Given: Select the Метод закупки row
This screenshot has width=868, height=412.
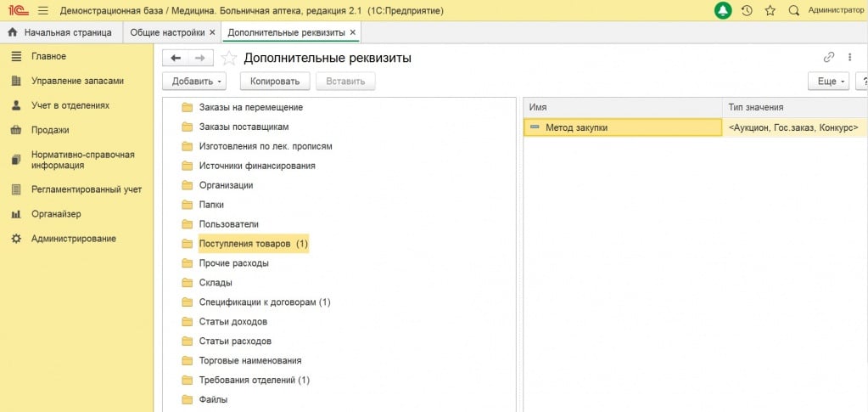Looking at the screenshot, I should (624, 127).
